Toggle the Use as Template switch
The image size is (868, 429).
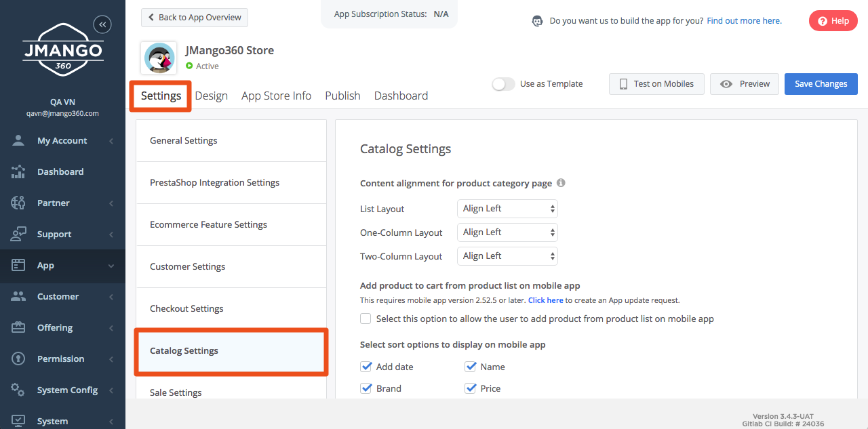pos(503,84)
